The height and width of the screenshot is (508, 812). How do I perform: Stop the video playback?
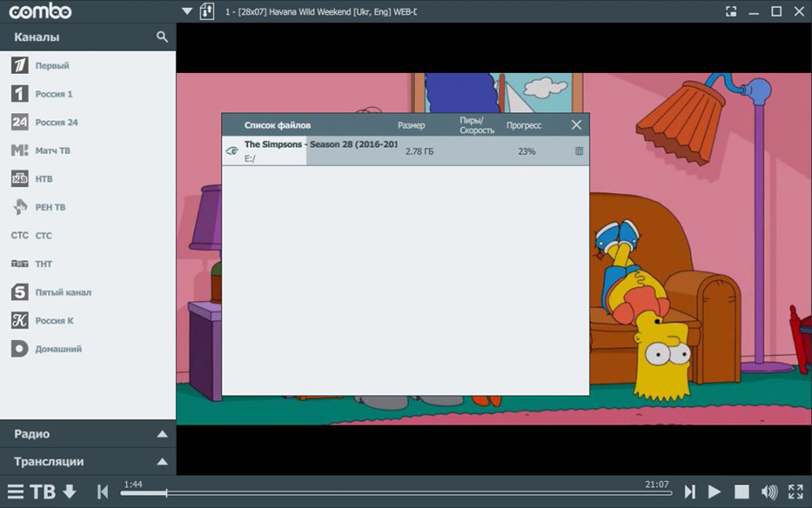tap(741, 492)
